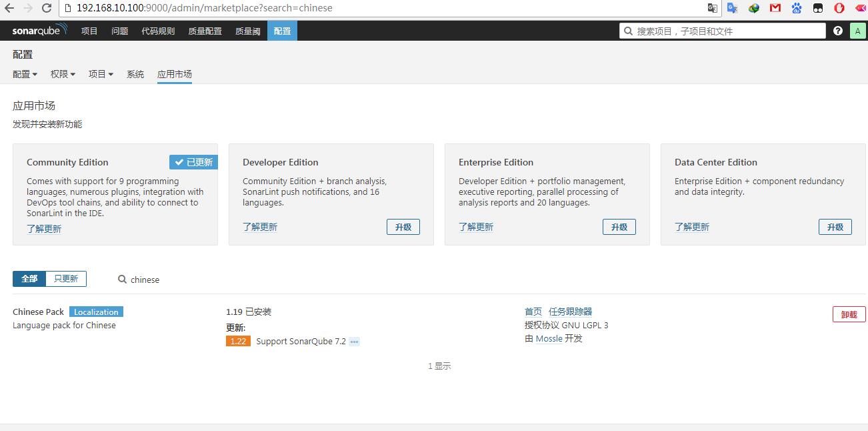Viewport: 868px width, 431px height.
Task: Expand the 权限 dropdown menu
Action: (x=63, y=74)
